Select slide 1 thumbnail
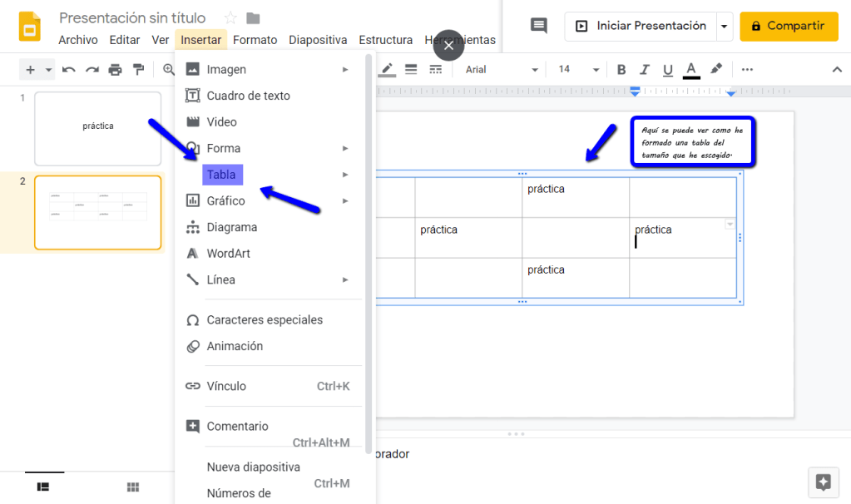 (97, 128)
